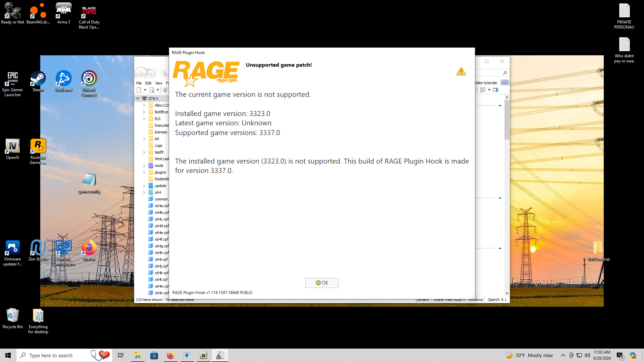This screenshot has width=644, height=362.
Task: Click the OpenIV vertical scrollbar thumb
Action: point(507,119)
